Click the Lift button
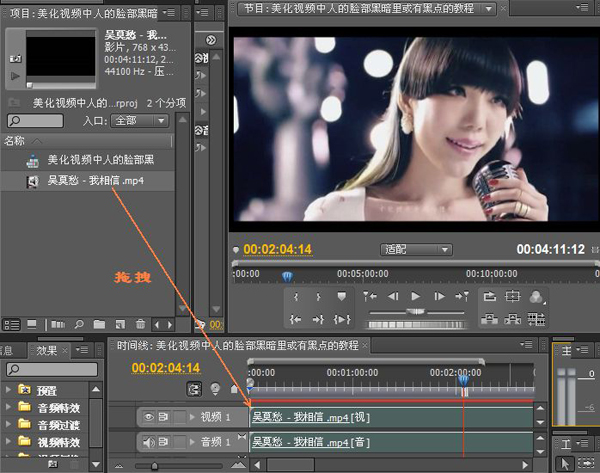The height and width of the screenshot is (473, 600). [x=489, y=318]
